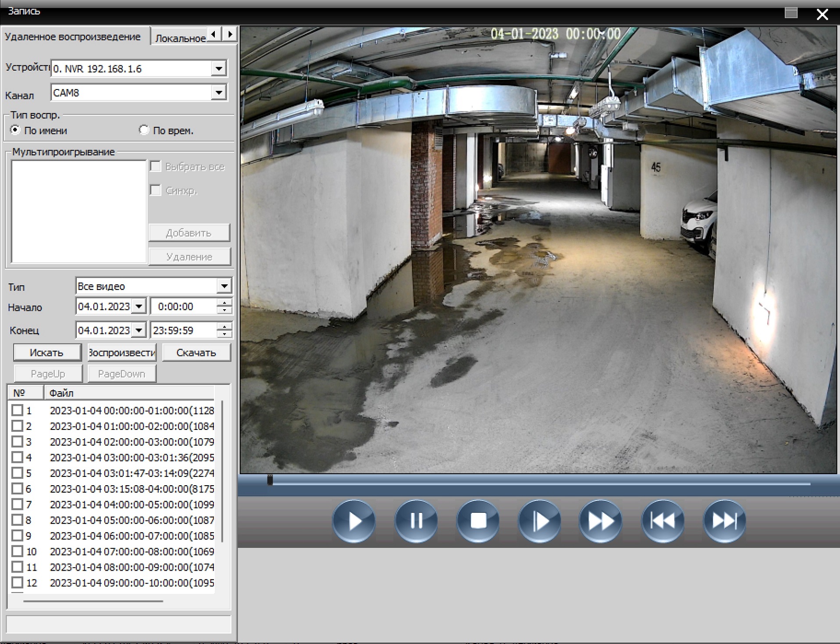Check the box for file number 1

(x=17, y=410)
